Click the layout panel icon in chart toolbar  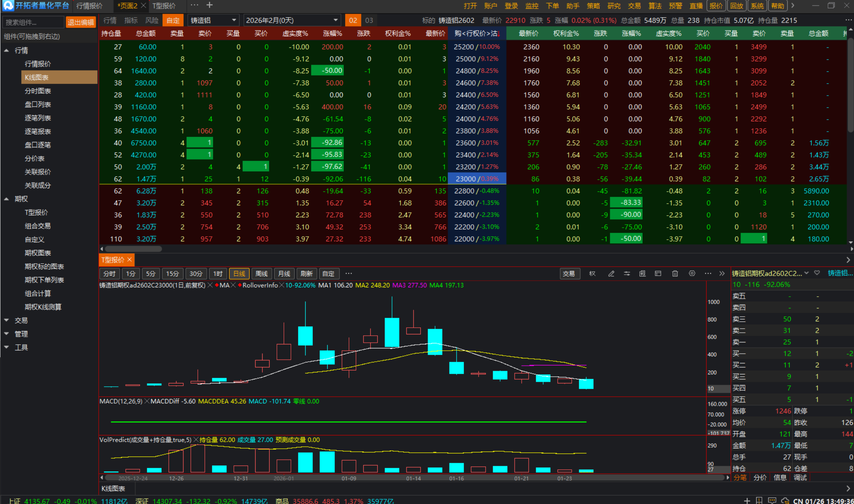pos(658,274)
